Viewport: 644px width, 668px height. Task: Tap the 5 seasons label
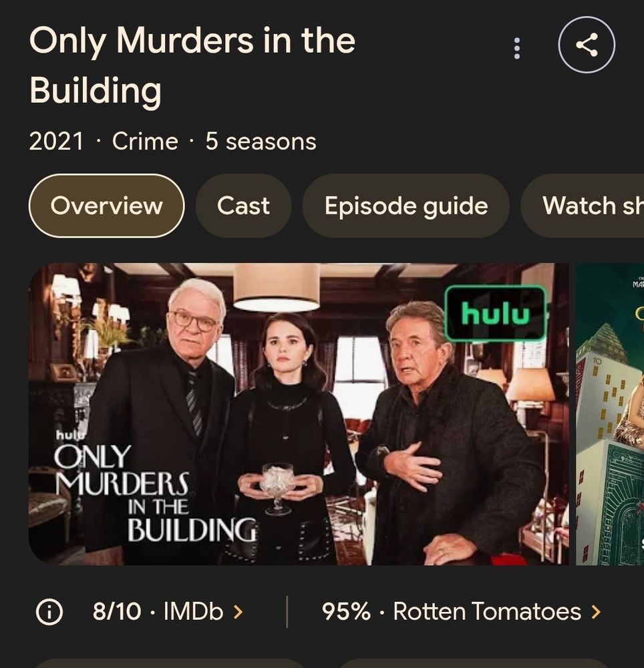click(x=261, y=141)
